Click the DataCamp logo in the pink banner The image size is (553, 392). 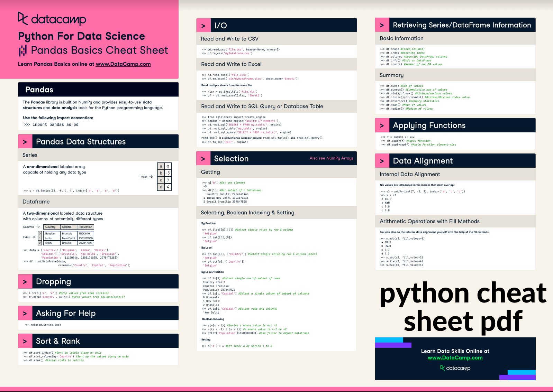point(52,19)
